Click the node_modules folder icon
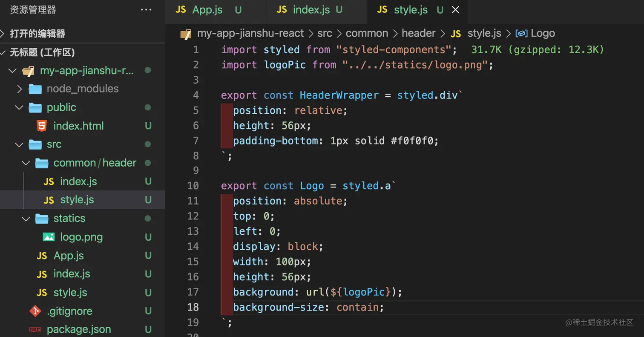Image resolution: width=644 pixels, height=337 pixels. [35, 89]
